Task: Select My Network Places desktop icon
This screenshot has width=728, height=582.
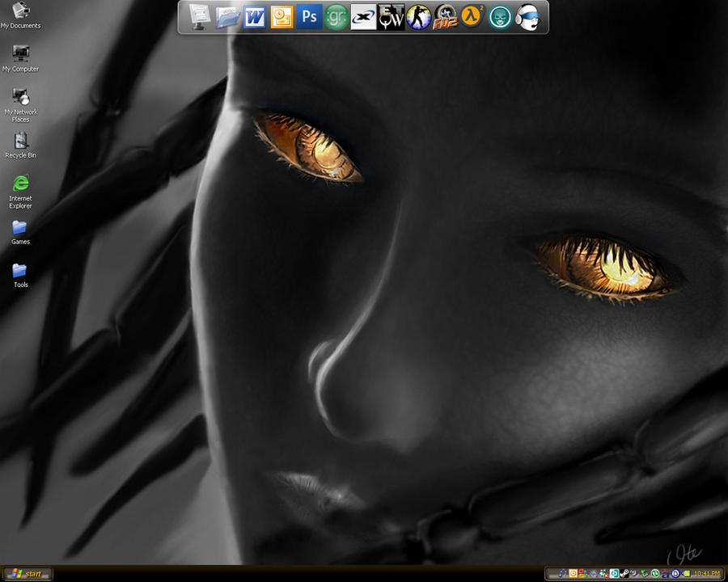Action: [x=20, y=105]
